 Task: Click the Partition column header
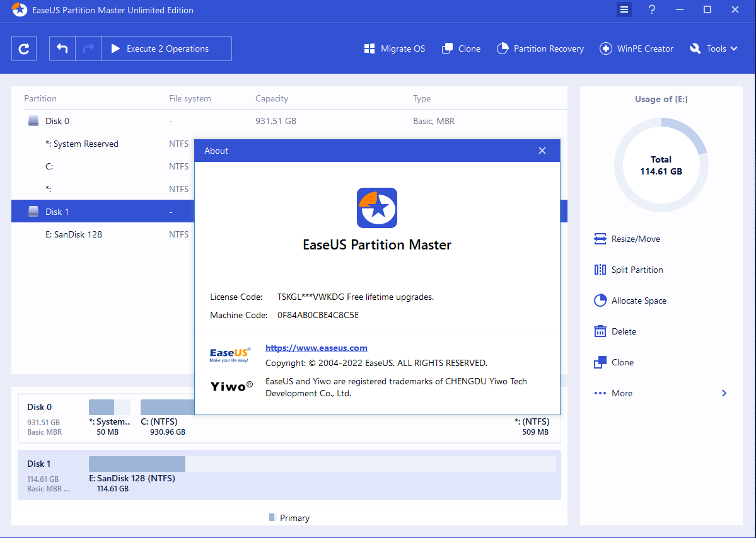40,98
